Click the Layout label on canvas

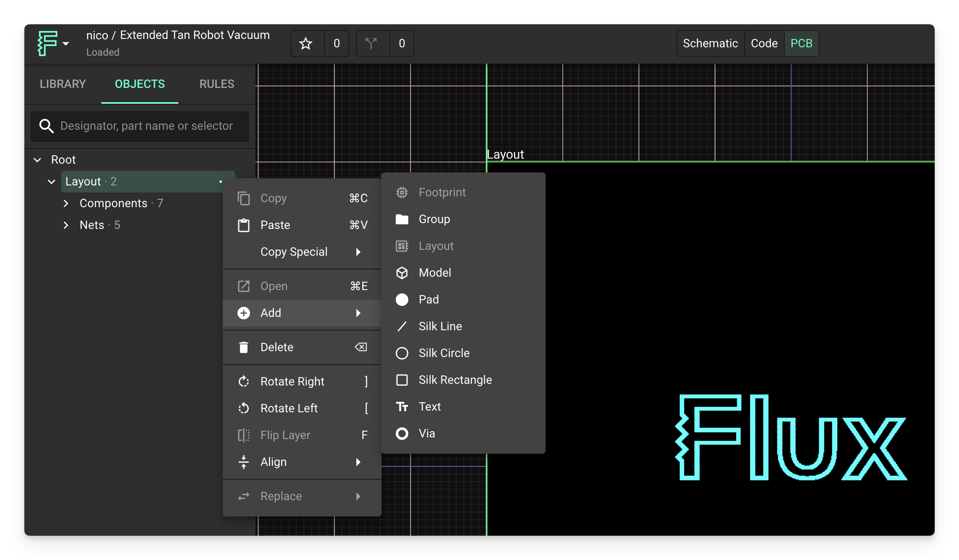pyautogui.click(x=505, y=154)
